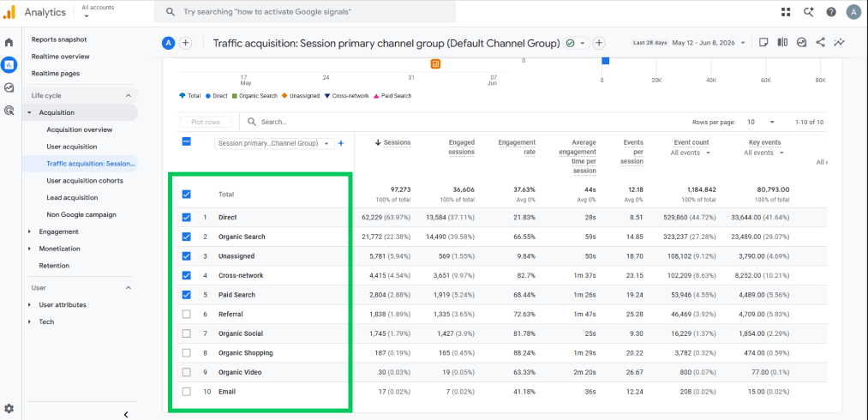
Task: Open Session primary Channel Group dimension dropdown
Action: click(274, 143)
